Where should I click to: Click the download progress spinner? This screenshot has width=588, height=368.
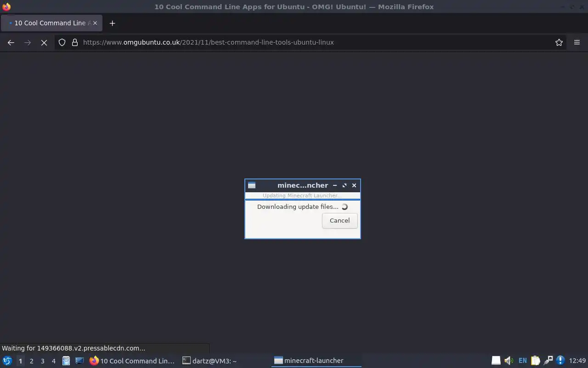345,207
